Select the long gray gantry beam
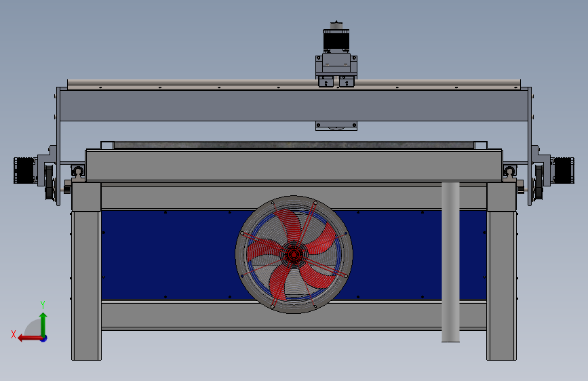Screen dimensions: 588x381 pyautogui.click(x=294, y=106)
